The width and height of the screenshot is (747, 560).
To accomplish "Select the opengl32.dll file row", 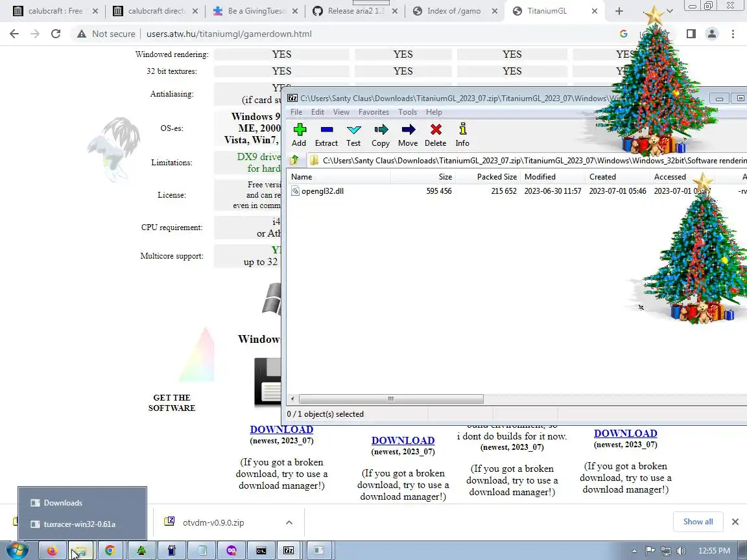I will click(x=516, y=191).
